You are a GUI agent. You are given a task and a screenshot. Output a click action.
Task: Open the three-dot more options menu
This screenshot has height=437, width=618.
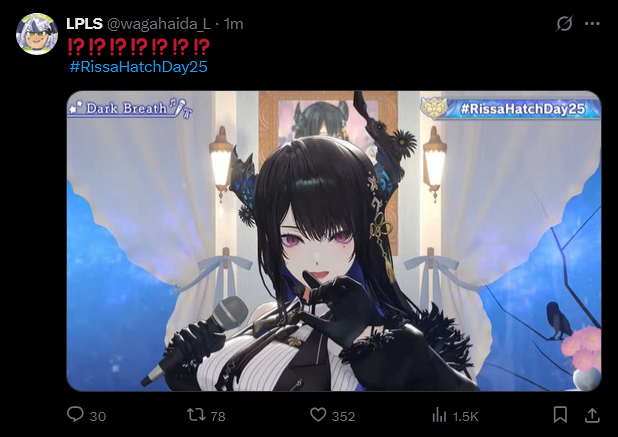pos(592,24)
